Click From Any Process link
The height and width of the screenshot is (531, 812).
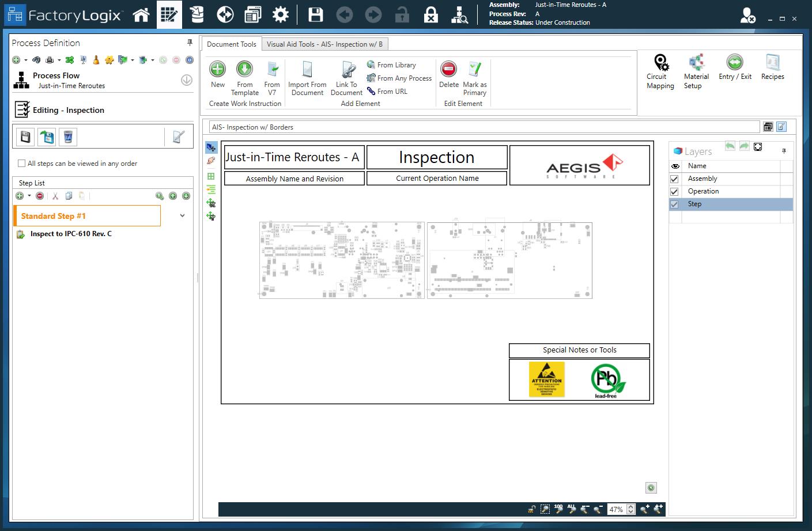pyautogui.click(x=404, y=78)
